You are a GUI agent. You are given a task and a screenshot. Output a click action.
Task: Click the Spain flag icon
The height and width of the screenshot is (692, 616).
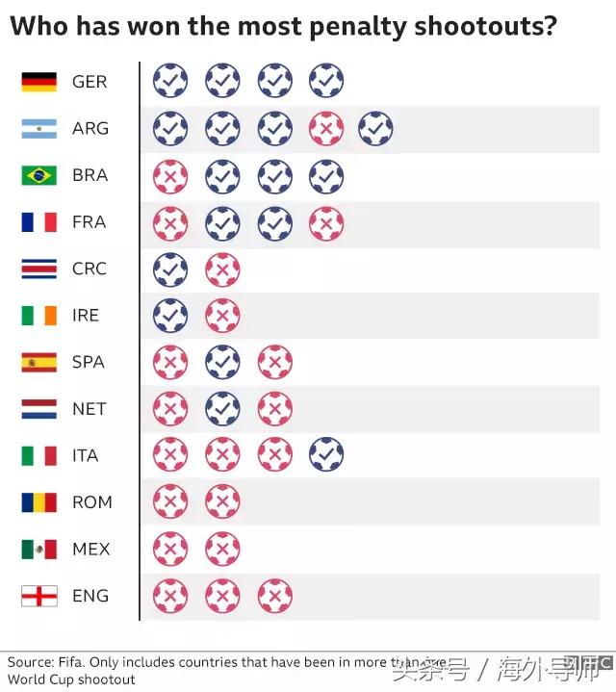tap(39, 362)
